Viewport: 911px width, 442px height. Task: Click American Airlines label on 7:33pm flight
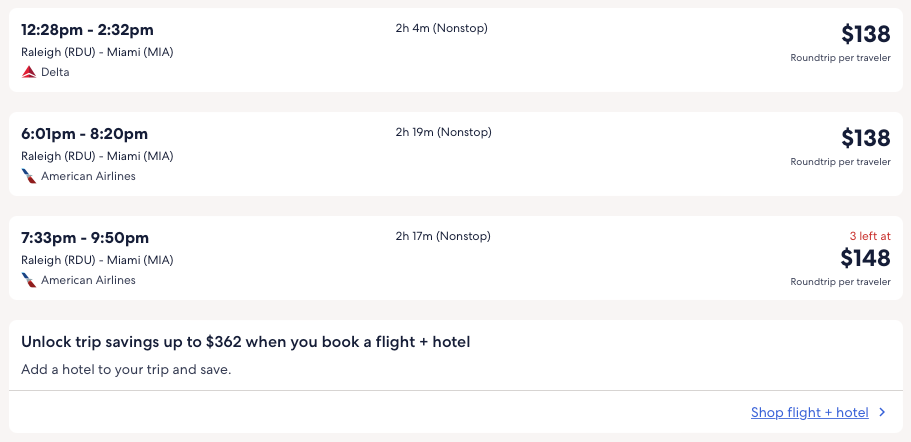pos(88,280)
